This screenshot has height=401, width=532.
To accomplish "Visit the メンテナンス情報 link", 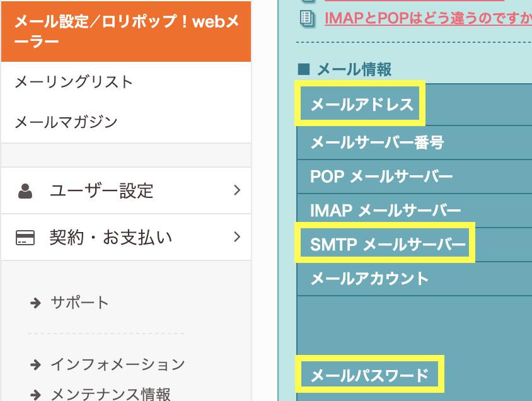I will pos(110,395).
